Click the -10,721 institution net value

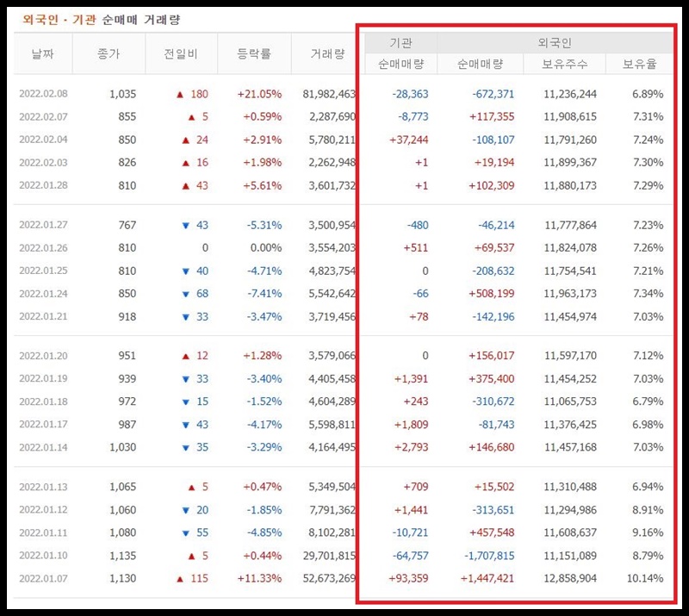pos(410,532)
